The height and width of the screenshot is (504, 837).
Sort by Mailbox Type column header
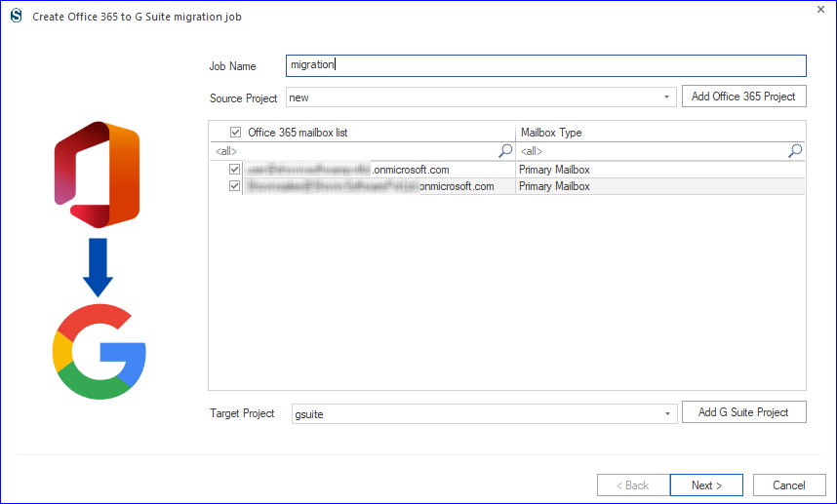click(659, 133)
